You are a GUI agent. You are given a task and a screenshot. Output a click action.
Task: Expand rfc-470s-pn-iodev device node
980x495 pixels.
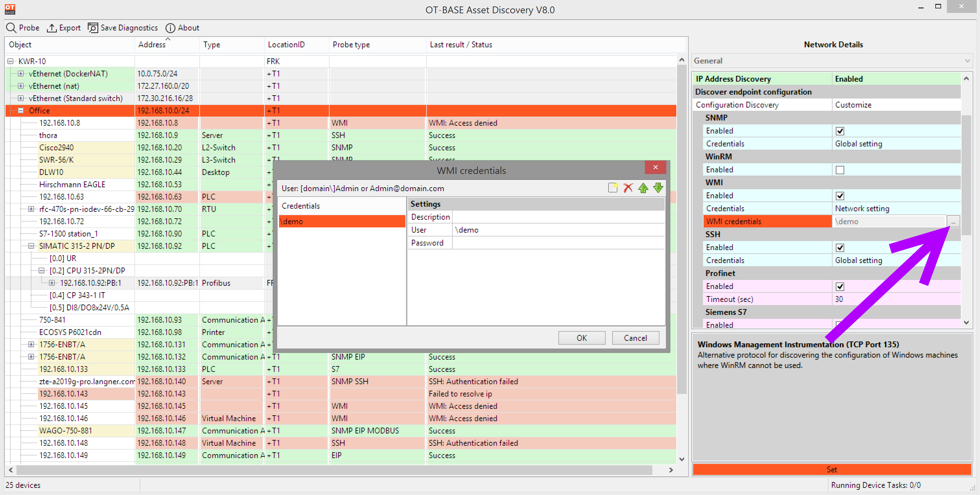(x=31, y=209)
